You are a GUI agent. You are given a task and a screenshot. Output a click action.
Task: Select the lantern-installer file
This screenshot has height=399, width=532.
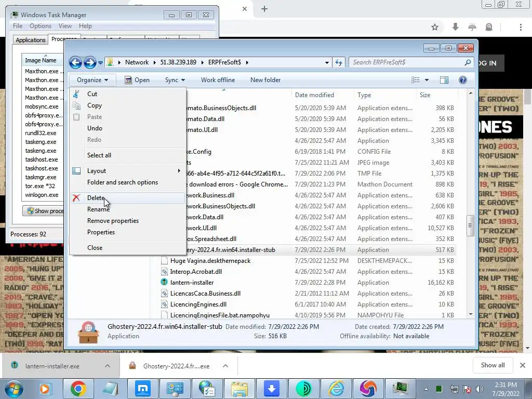coord(192,283)
